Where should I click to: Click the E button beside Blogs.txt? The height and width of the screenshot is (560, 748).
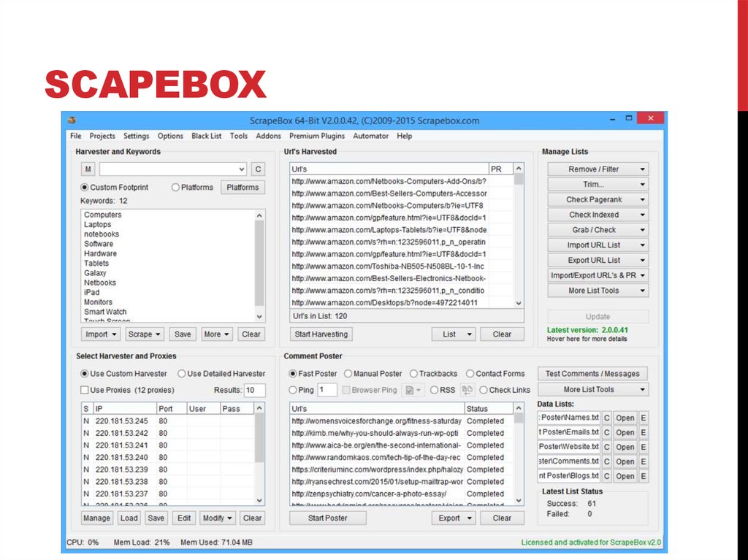tap(643, 476)
